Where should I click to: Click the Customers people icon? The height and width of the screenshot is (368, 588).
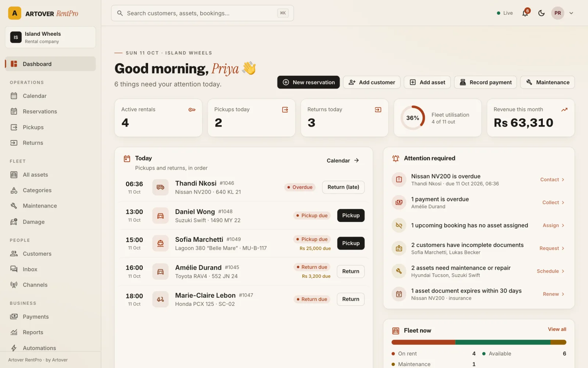[x=14, y=254]
